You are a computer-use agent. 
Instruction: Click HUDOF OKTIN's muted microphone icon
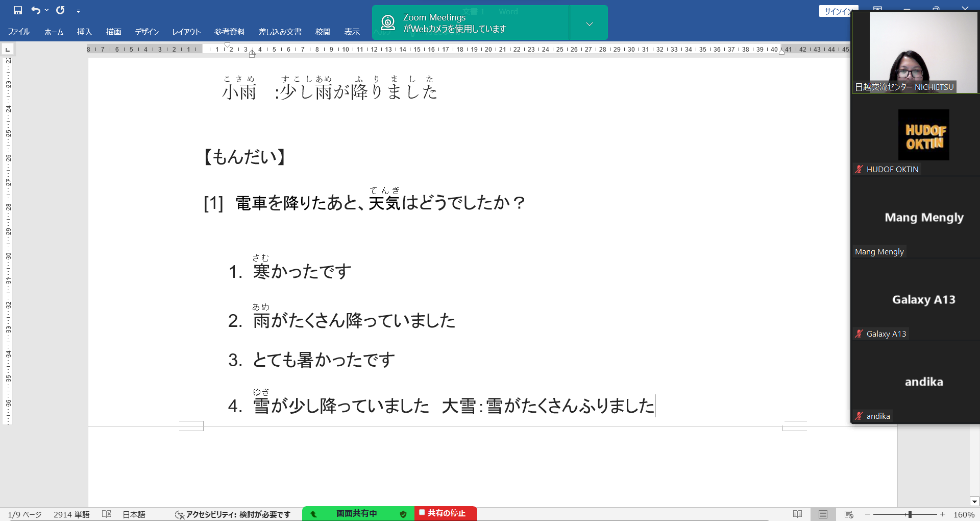[859, 169]
